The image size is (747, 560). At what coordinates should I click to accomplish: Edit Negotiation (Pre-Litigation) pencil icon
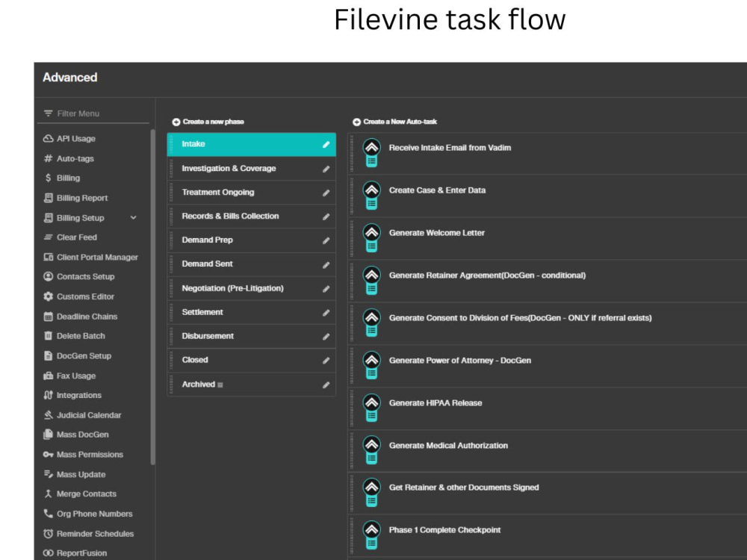(x=326, y=288)
